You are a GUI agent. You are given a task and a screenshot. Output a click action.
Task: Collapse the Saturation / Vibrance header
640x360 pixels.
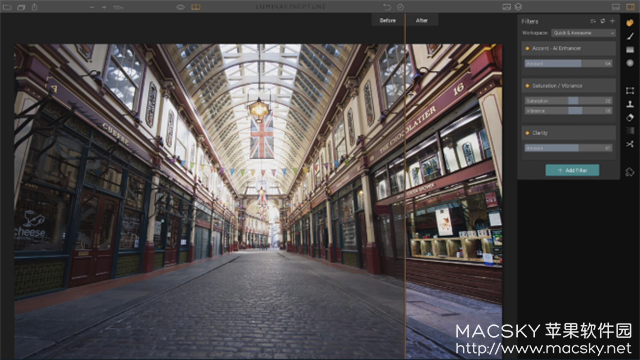tap(569, 86)
